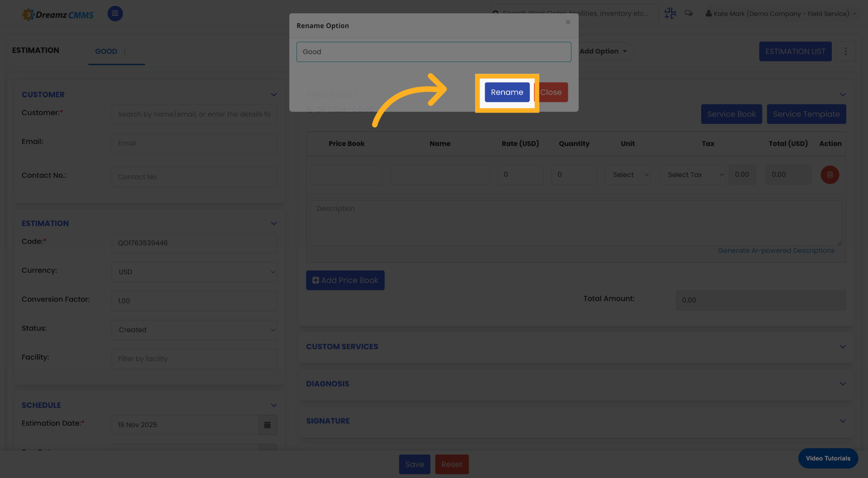Click the rename text field containing Good
Image resolution: width=868 pixels, height=478 pixels.
pos(434,52)
